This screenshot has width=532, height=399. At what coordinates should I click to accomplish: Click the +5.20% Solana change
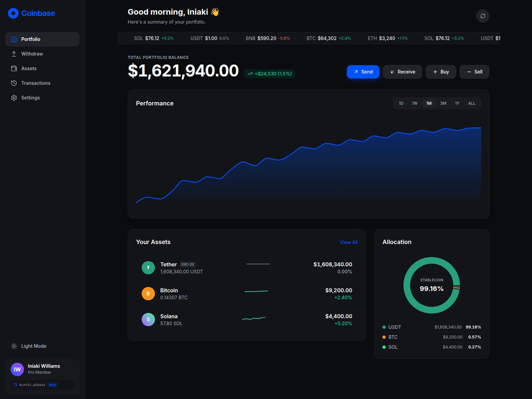point(343,324)
